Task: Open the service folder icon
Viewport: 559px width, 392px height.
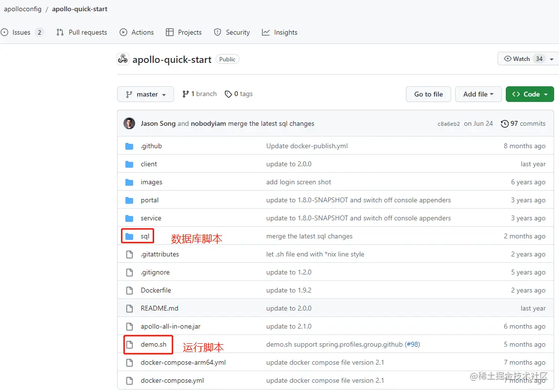Action: [129, 218]
